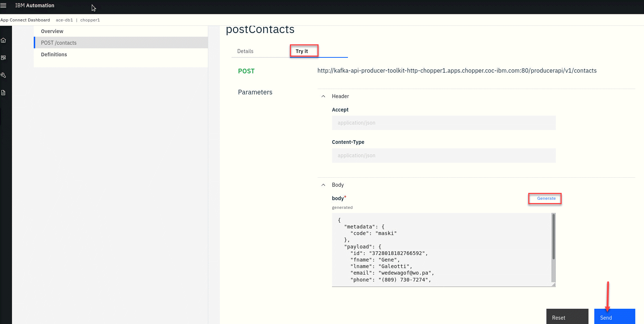Click the body text area scrollbar
The image size is (644, 324).
click(553, 236)
